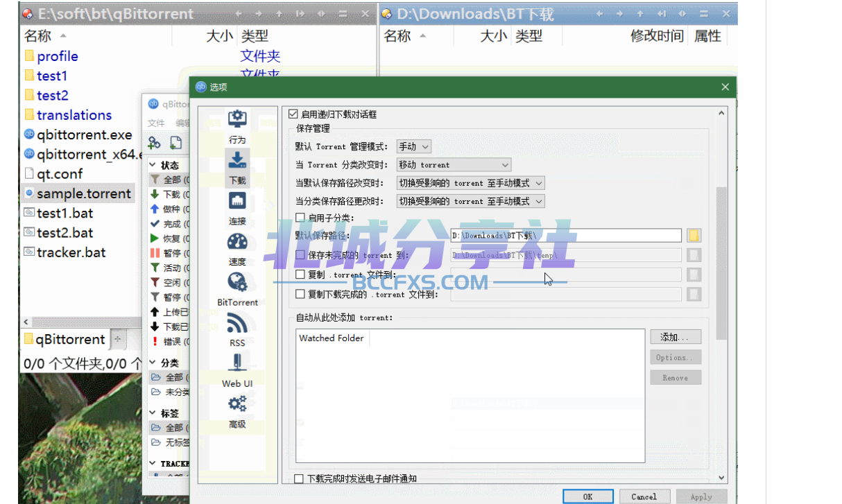Collapse the 标签 section in qBittorrent sidebar

(x=153, y=413)
